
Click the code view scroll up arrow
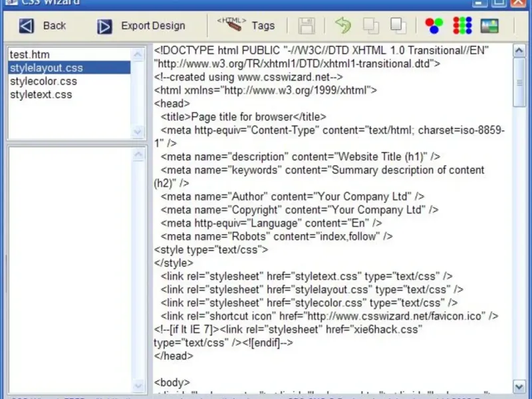tap(519, 51)
